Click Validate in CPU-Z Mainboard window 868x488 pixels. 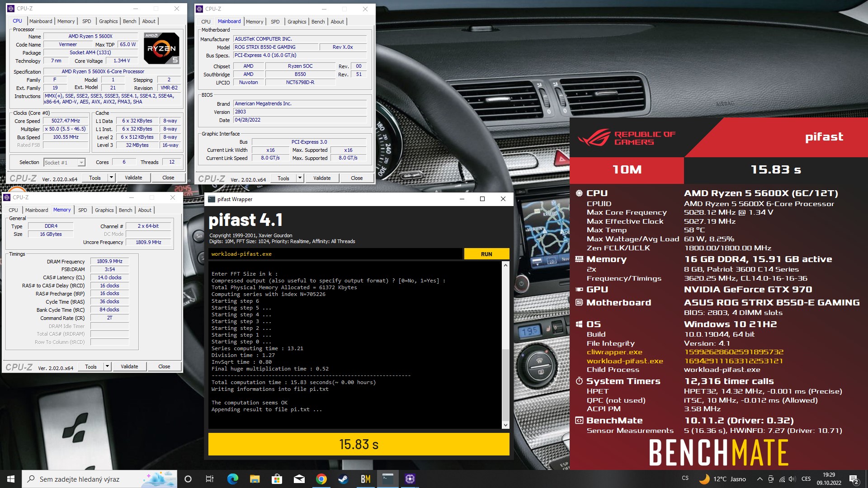[x=322, y=178]
